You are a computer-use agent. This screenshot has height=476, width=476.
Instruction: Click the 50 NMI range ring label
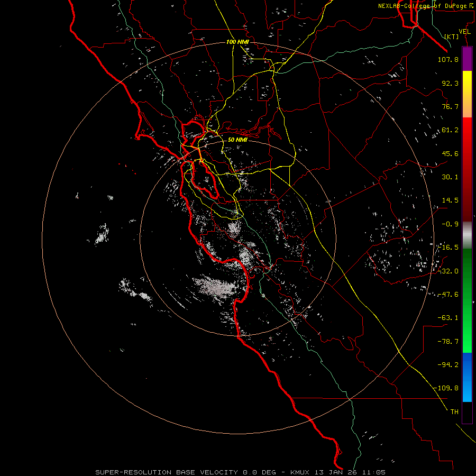pos(237,140)
